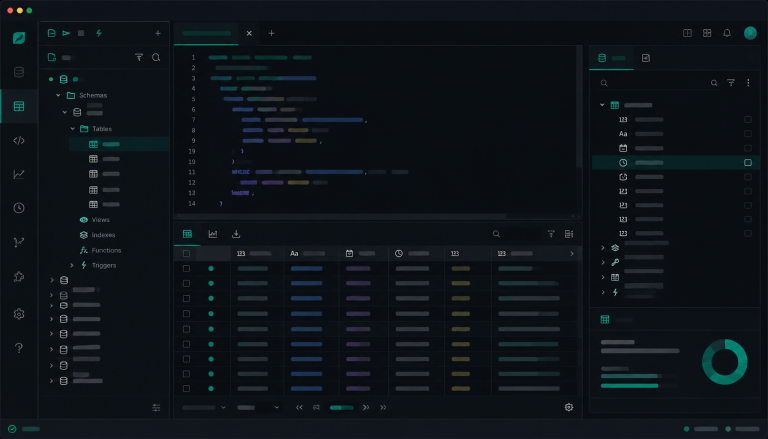Click the lightning execute icon in toolbar
Screen dimensions: 768x439
(x=99, y=33)
